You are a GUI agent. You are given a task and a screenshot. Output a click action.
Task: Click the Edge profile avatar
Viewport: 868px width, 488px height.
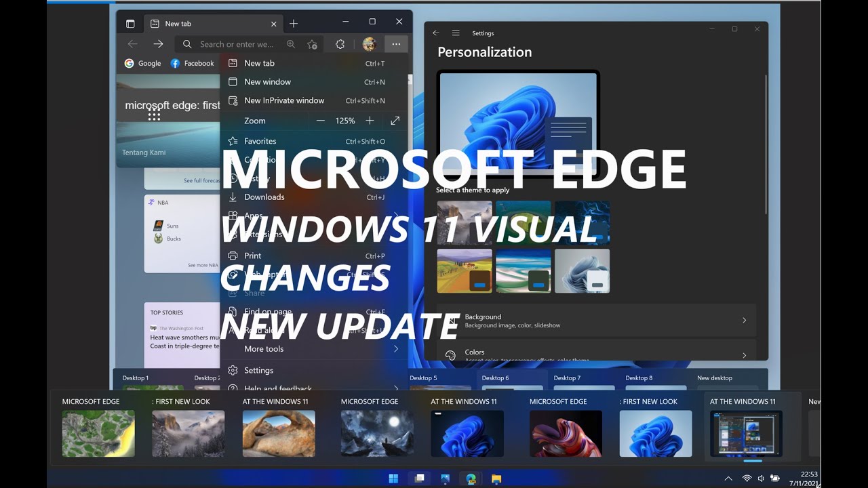(x=369, y=44)
